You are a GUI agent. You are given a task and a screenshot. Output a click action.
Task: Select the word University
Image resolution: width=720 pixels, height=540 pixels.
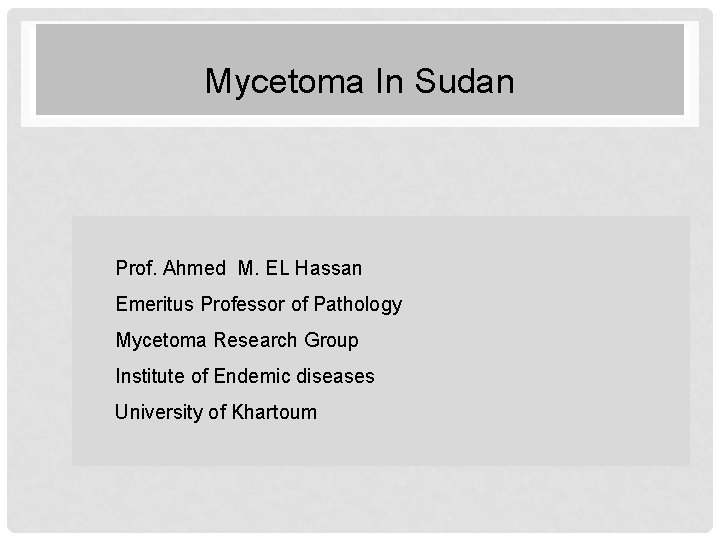click(158, 412)
